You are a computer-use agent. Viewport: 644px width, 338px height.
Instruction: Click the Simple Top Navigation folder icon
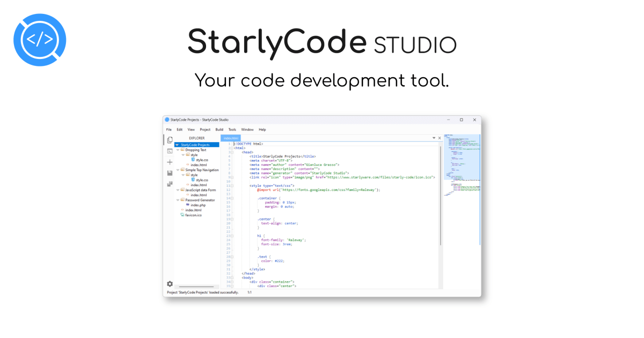[183, 170]
